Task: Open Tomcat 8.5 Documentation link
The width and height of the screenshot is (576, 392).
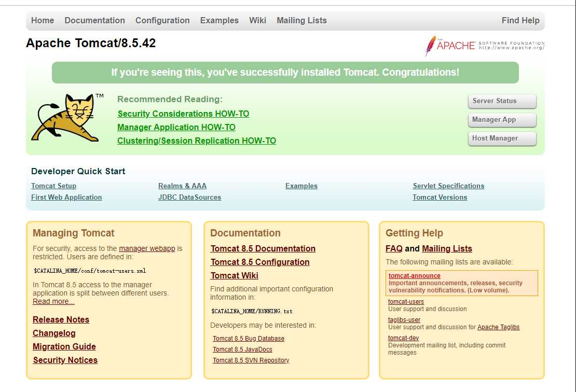Action: coord(263,249)
